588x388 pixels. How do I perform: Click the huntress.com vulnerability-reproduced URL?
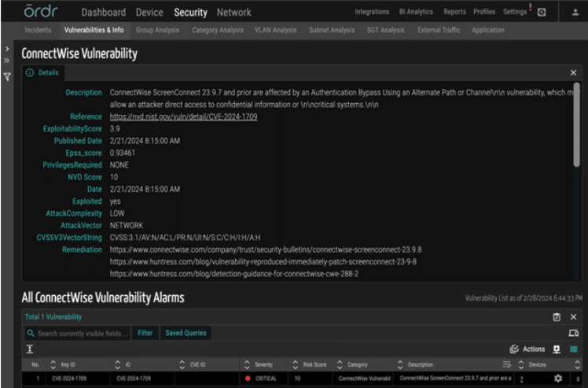[x=263, y=262]
